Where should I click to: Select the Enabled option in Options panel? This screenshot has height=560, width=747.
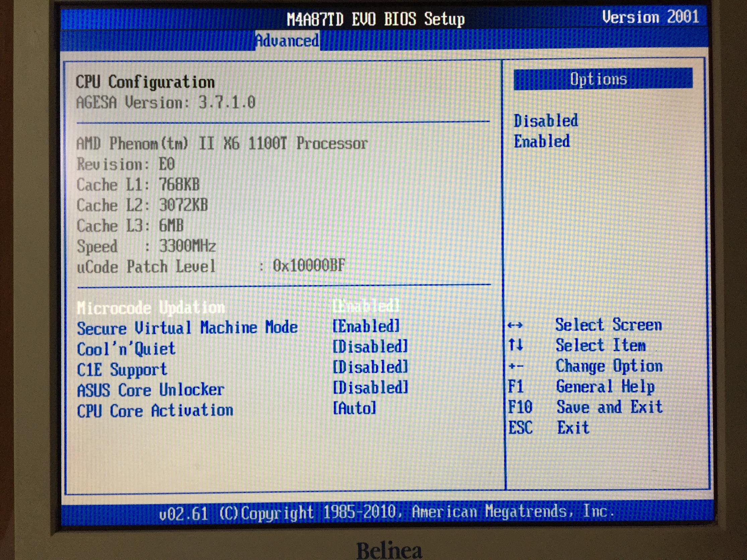[542, 141]
